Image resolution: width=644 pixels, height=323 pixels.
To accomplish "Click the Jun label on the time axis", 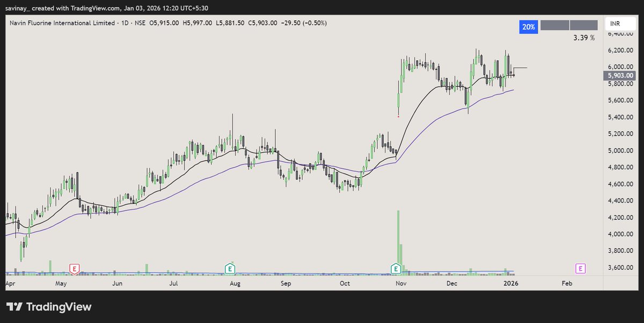I will tap(117, 283).
